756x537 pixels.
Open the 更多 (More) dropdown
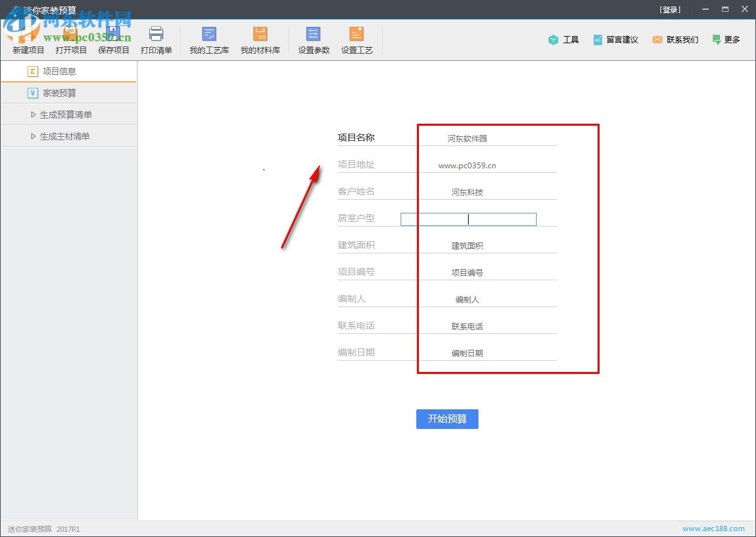pos(727,39)
